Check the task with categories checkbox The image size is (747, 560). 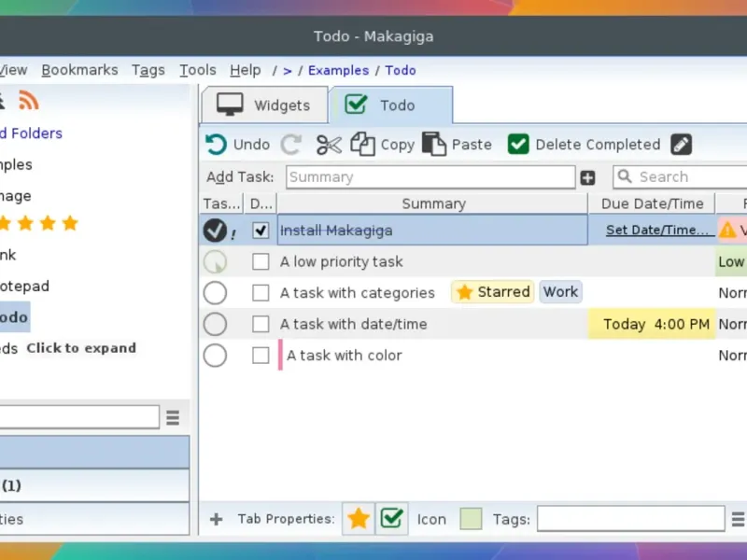tap(261, 293)
